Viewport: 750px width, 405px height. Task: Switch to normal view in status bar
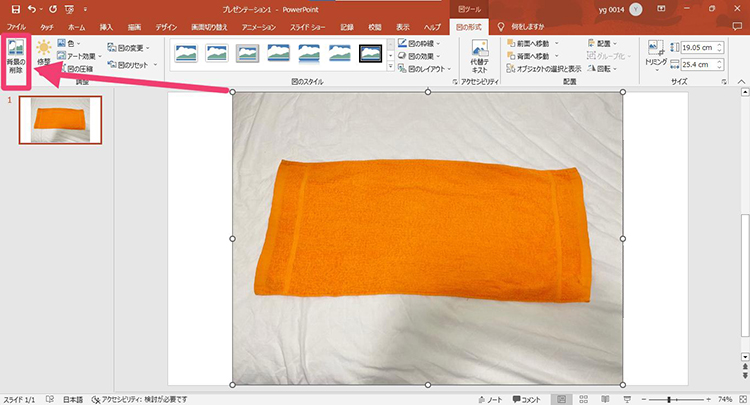tap(561, 398)
